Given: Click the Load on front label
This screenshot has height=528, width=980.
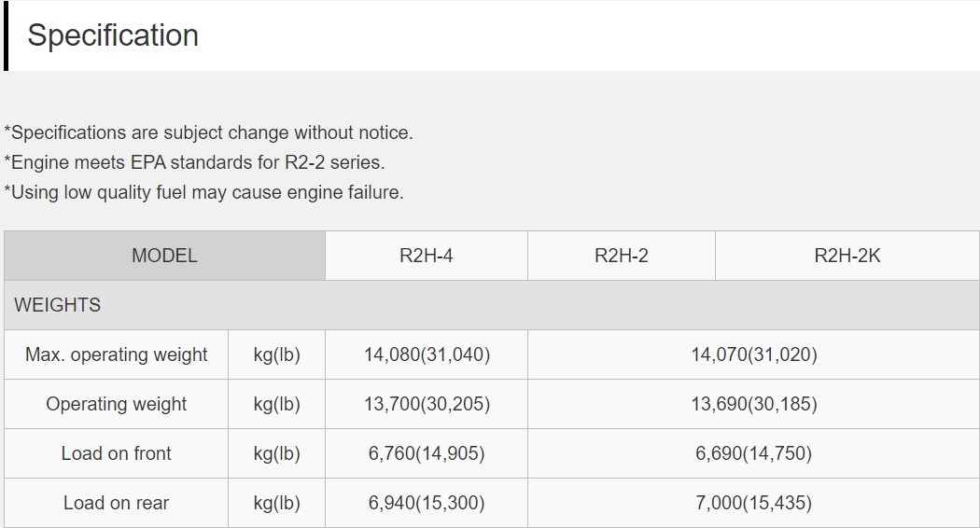Looking at the screenshot, I should [117, 453].
